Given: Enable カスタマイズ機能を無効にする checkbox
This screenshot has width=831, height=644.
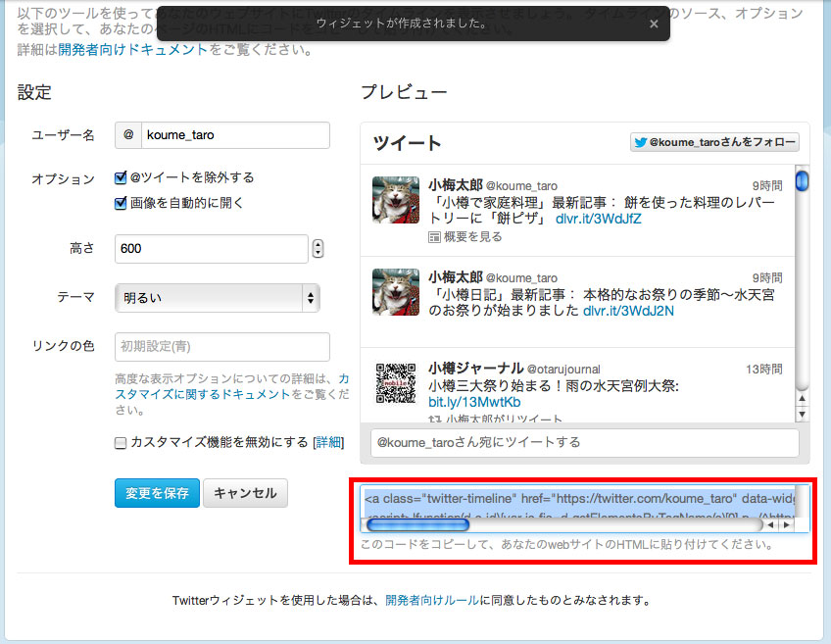Looking at the screenshot, I should pyautogui.click(x=122, y=443).
